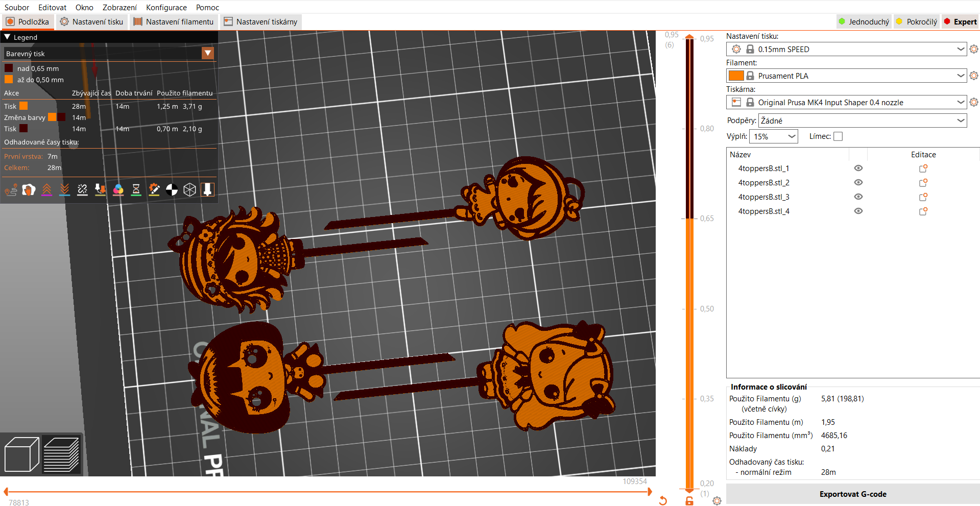Toggle wipes visibility hand icon

(29, 190)
